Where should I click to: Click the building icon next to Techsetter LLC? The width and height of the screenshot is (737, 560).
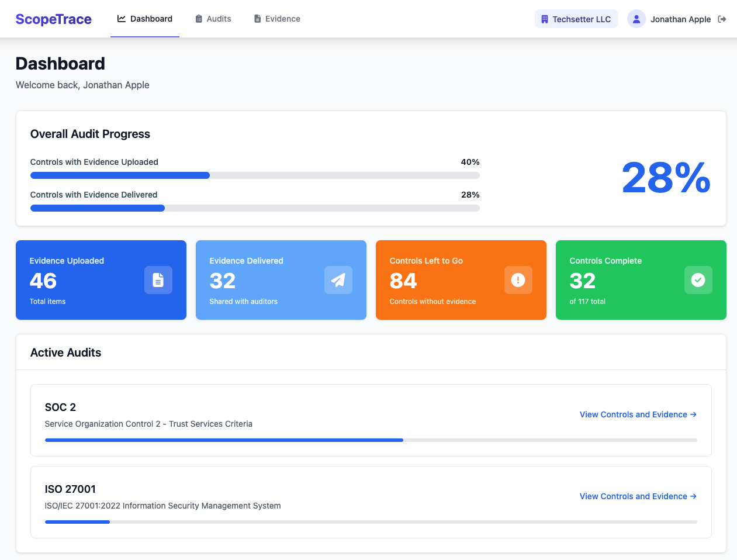coord(546,19)
